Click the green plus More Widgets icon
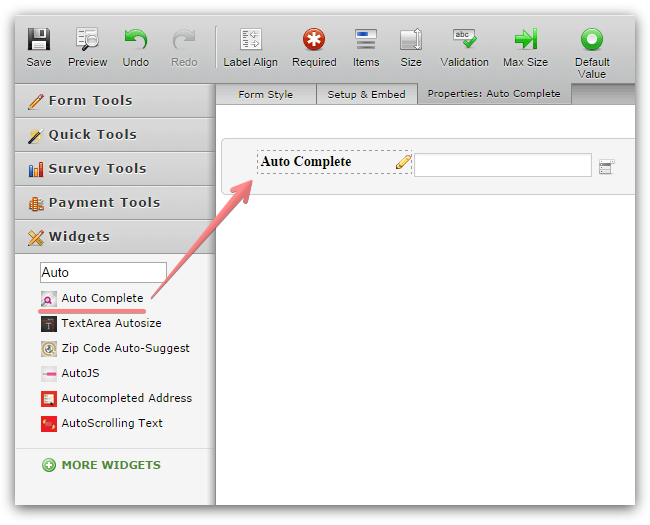This screenshot has width=650, height=525. coord(49,465)
